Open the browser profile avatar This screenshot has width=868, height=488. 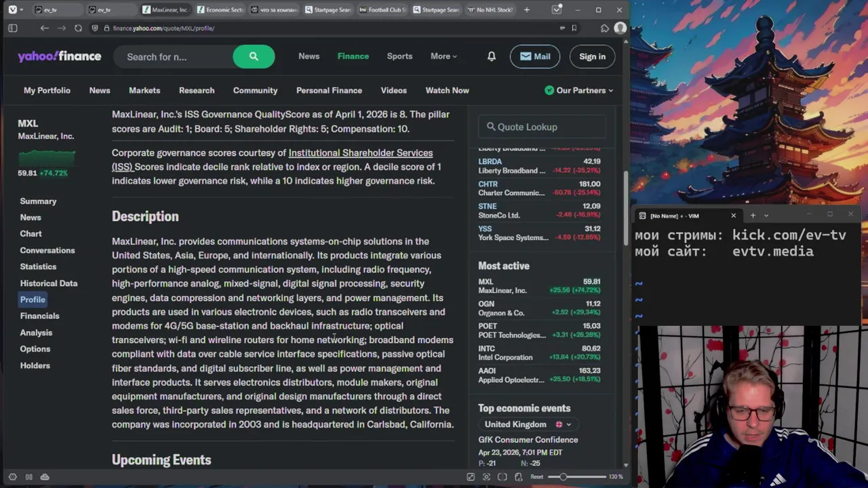620,28
